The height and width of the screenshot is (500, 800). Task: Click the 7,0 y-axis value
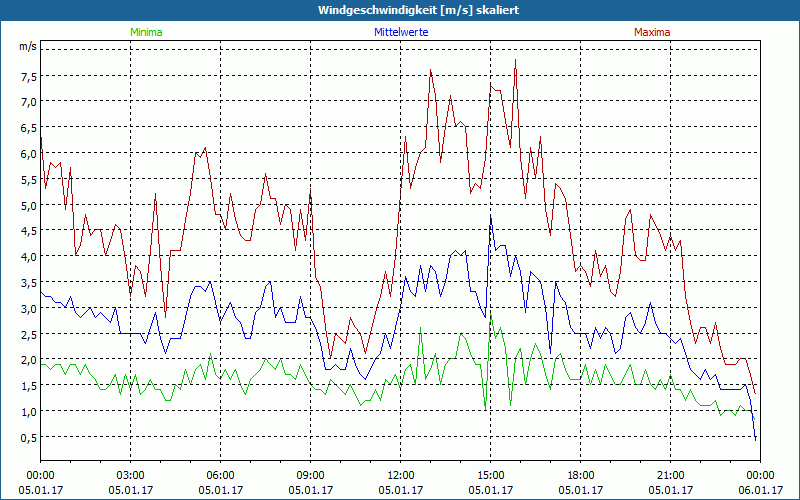pos(28,102)
